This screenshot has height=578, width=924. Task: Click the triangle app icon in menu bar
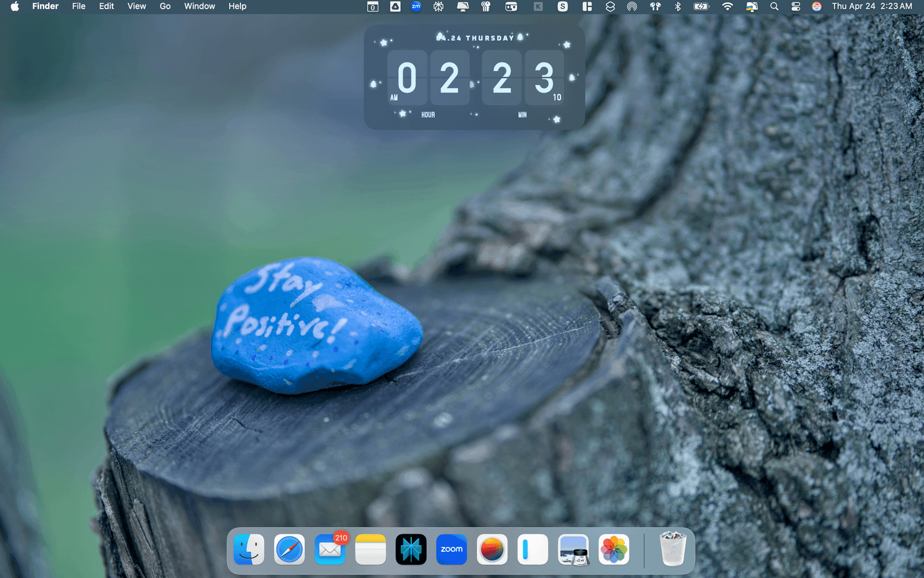point(395,6)
